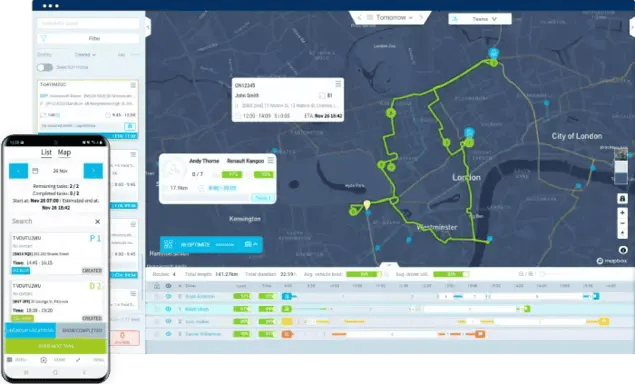Click the Filter button in the task panel
This screenshot has width=635, height=384.
88,38
